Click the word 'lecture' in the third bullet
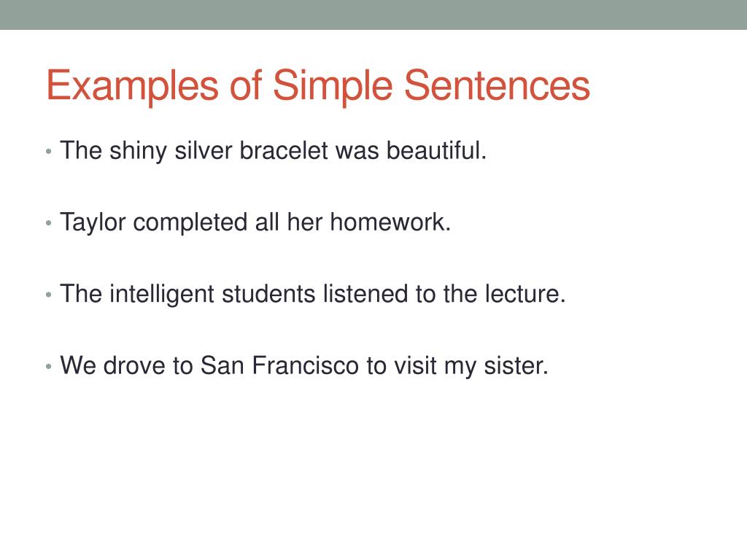The image size is (747, 560). coord(522,294)
